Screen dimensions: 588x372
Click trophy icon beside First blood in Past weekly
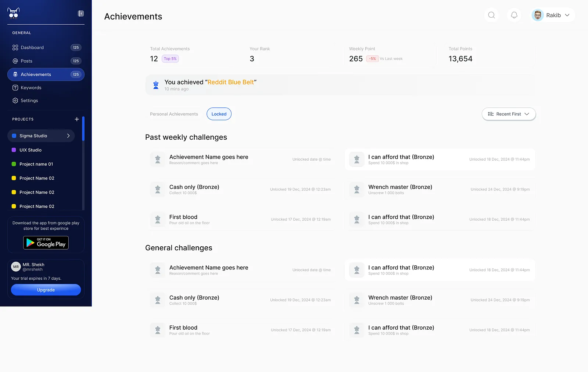point(158,219)
